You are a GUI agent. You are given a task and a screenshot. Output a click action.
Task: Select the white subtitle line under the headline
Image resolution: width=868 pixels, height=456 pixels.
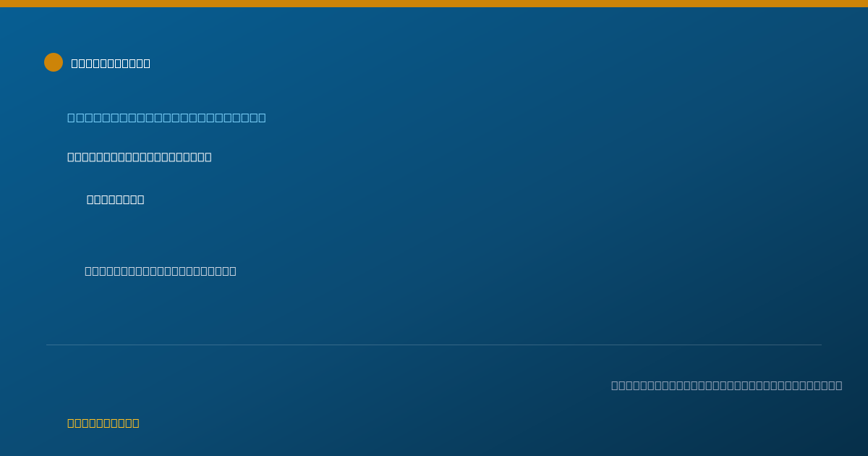tap(140, 157)
